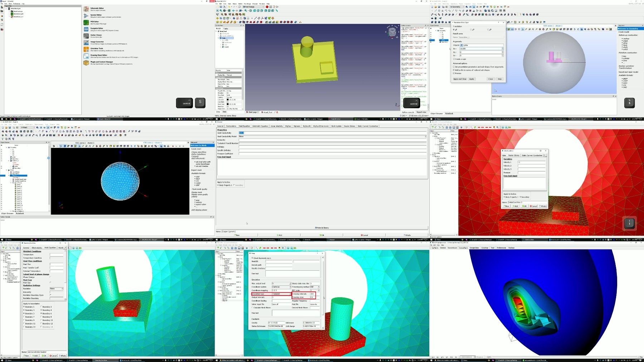Click the Name field with 'microcontroller-heated'
644x362 pixels.
pyautogui.click(x=47, y=352)
